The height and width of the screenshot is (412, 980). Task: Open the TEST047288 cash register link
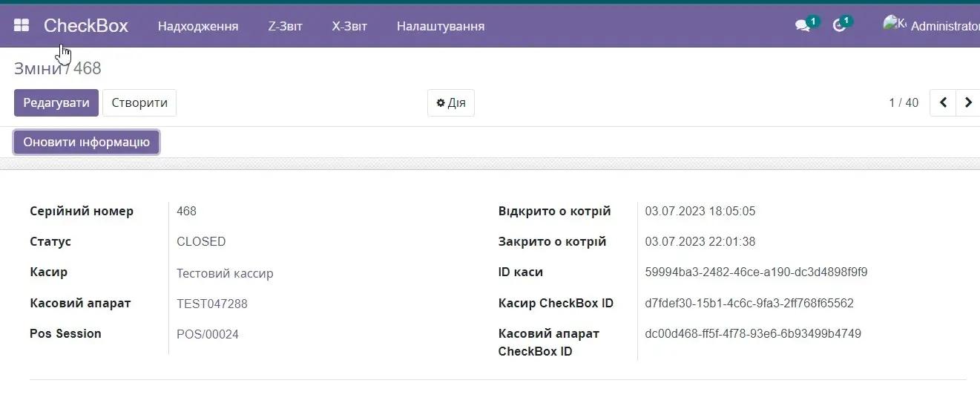pyautogui.click(x=212, y=304)
